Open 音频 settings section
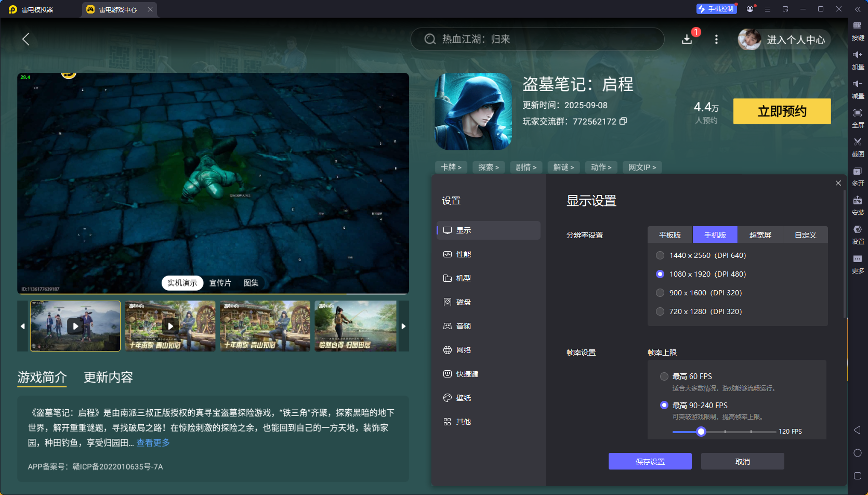The height and width of the screenshot is (495, 868). click(489, 326)
